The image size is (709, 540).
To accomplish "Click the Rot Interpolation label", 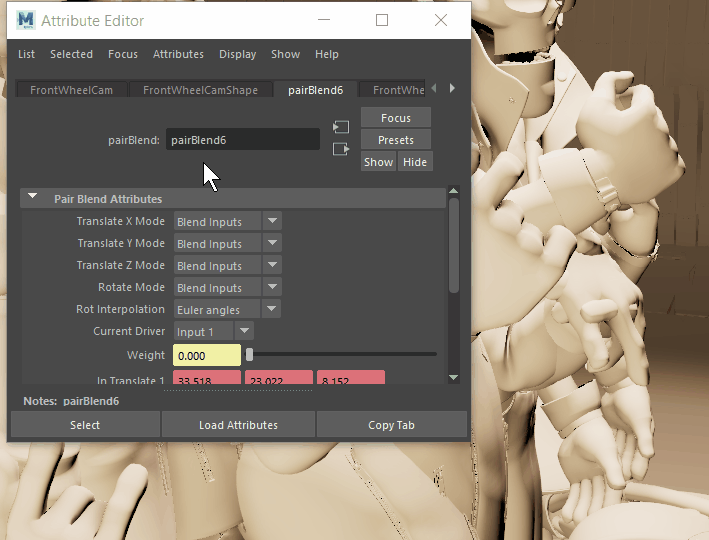I will coord(120,309).
